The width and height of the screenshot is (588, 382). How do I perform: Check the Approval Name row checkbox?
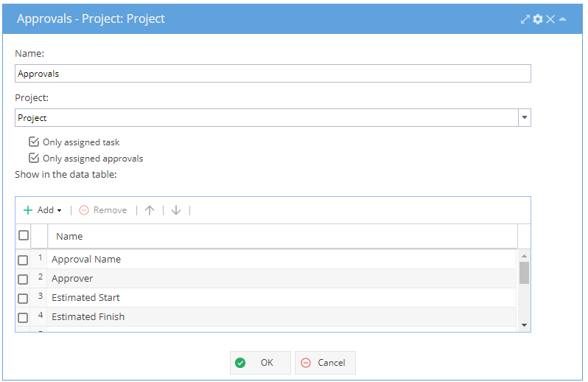click(x=23, y=260)
